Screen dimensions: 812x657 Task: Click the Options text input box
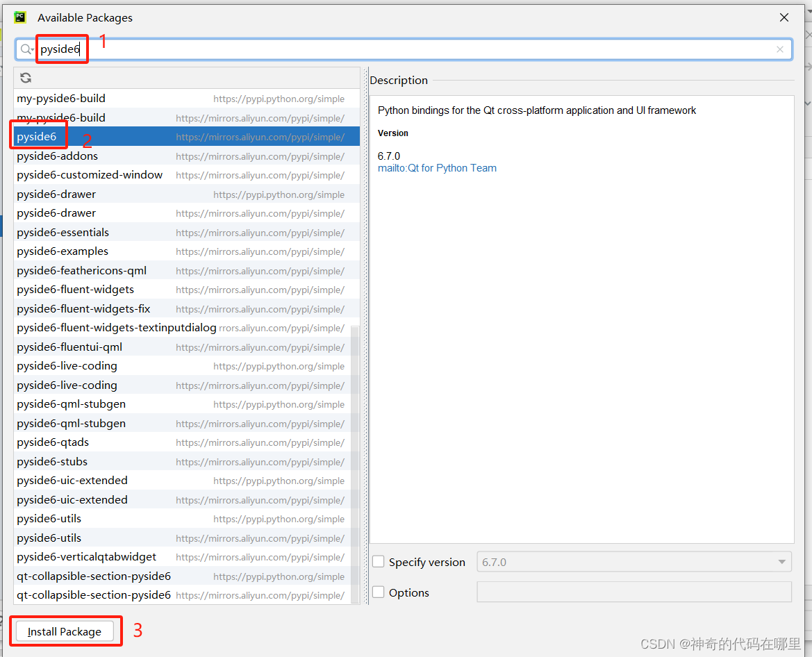tap(633, 592)
